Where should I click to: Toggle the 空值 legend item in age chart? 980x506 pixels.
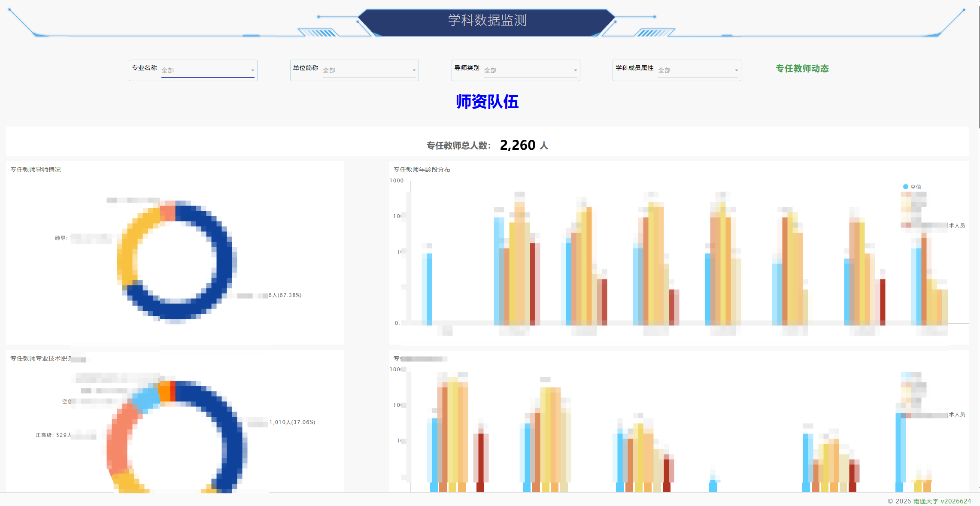tap(912, 187)
